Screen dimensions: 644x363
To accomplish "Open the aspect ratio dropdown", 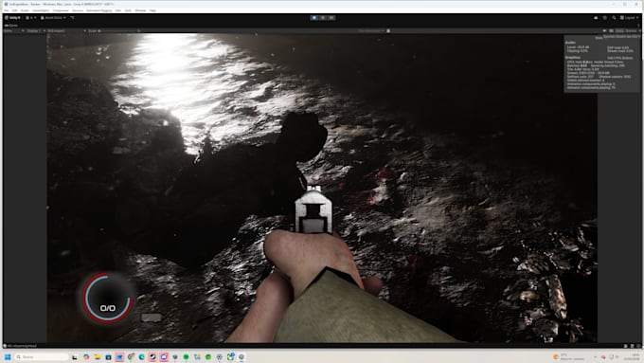I will (x=66, y=31).
